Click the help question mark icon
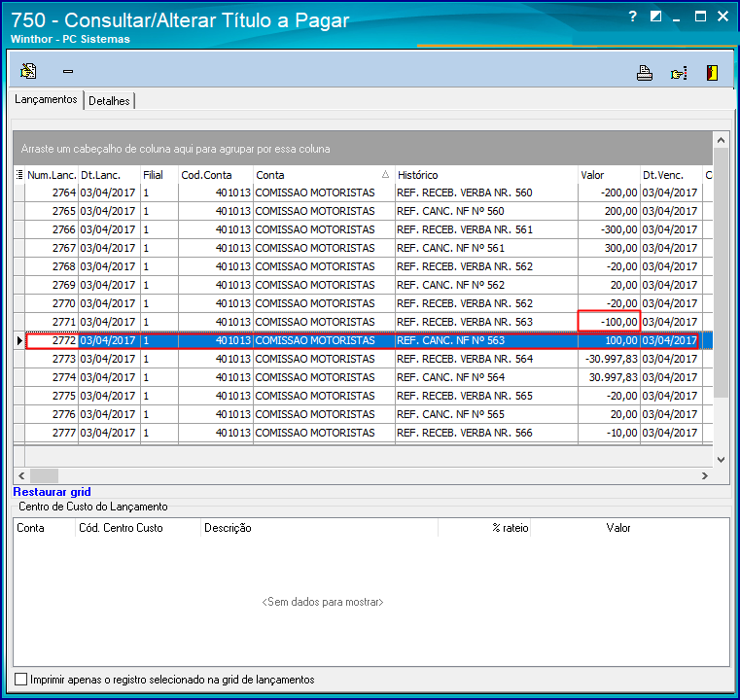740x700 pixels. point(633,17)
